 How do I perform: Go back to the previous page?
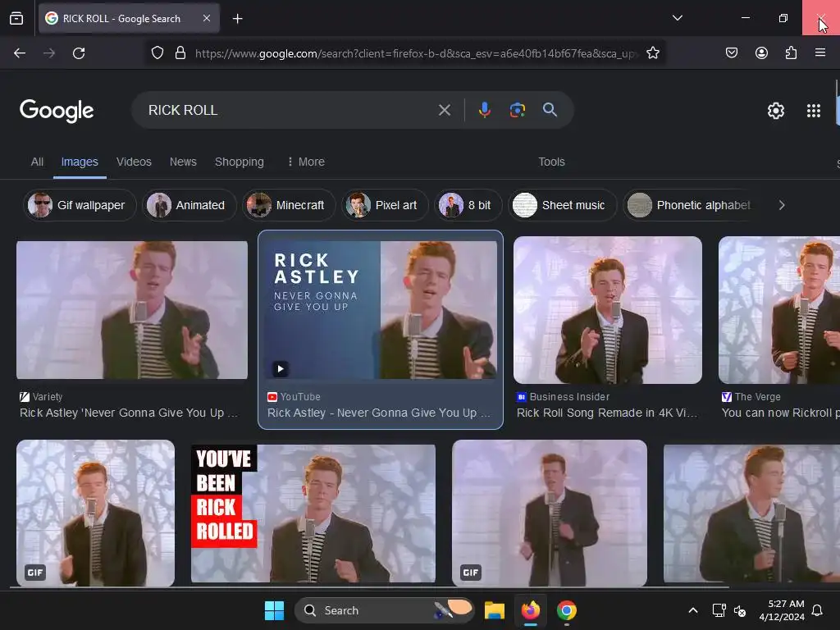click(20, 53)
